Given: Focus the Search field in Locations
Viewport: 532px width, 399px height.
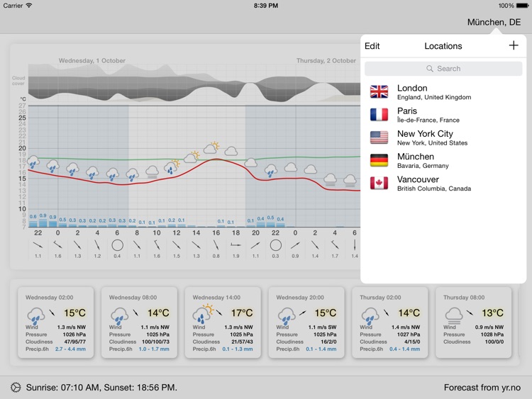Looking at the screenshot, I should click(443, 69).
